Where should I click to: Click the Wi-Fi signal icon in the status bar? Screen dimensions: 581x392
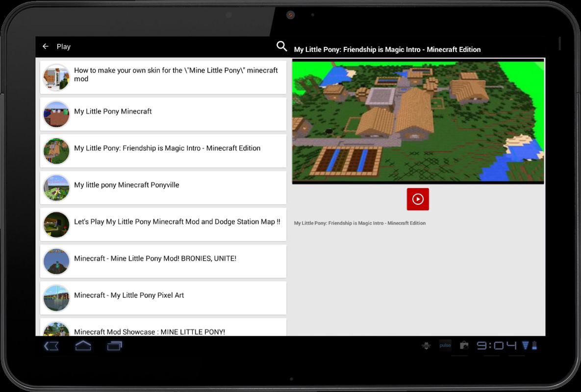[526, 346]
